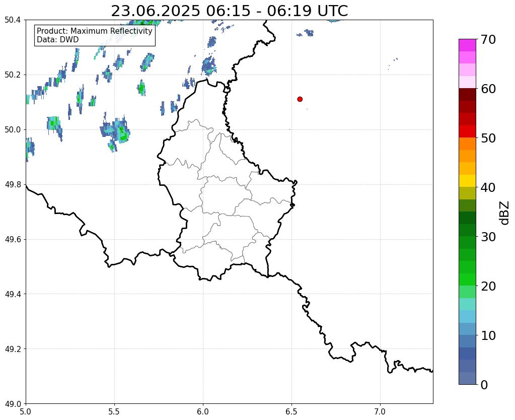Click the colorbar label '20'
The height and width of the screenshot is (420, 515).
point(488,286)
